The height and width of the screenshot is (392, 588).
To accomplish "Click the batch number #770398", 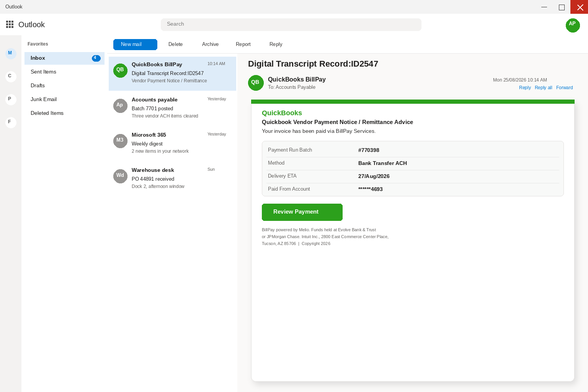I will click(369, 150).
